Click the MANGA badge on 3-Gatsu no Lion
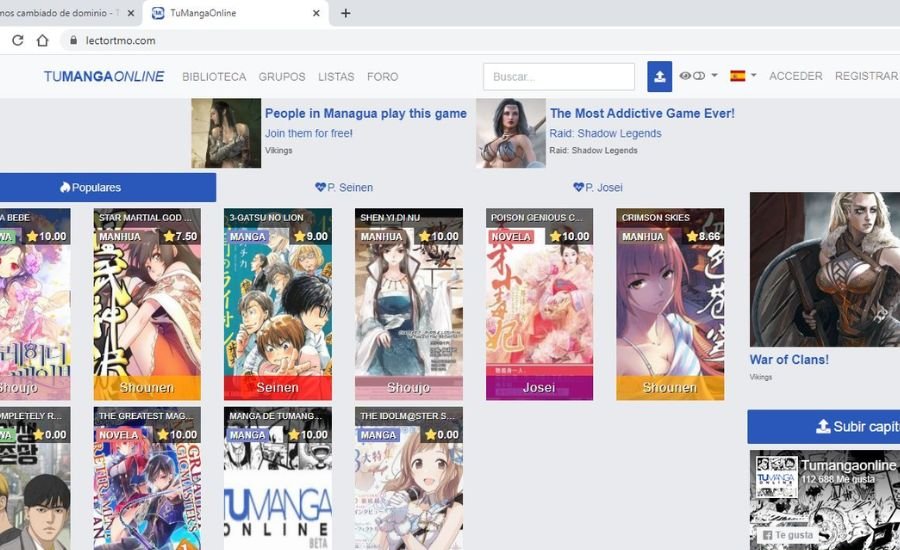The image size is (900, 550). tap(248, 237)
